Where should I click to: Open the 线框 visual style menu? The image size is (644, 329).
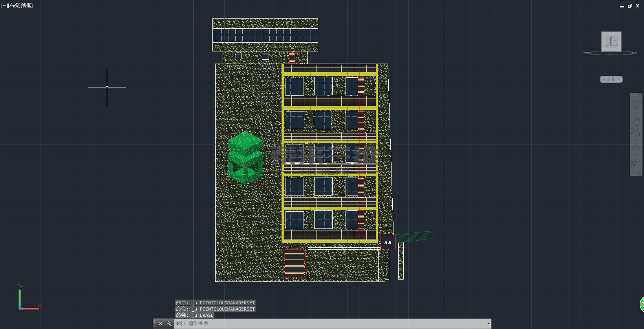click(27, 5)
